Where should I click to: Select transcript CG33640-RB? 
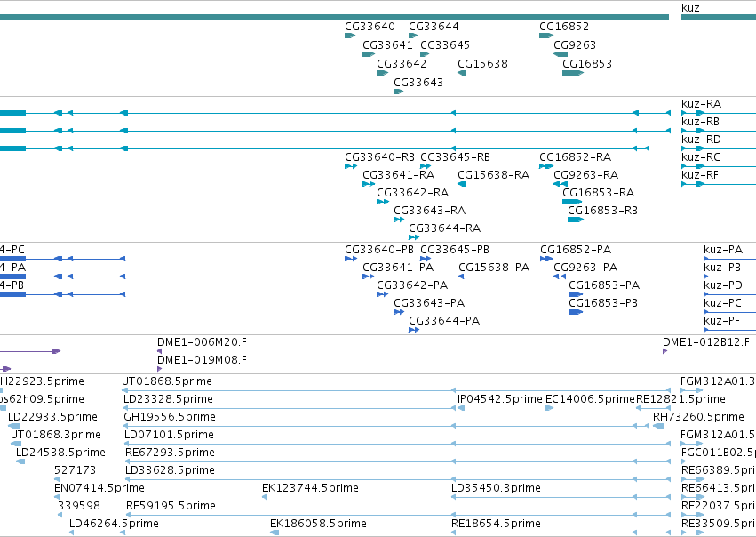(380, 157)
